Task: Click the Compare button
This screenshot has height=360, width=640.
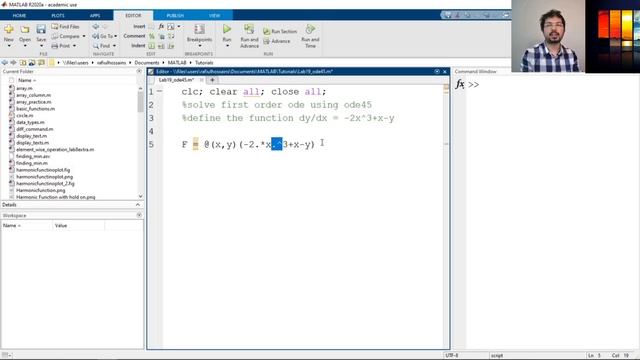Action: tap(65, 36)
